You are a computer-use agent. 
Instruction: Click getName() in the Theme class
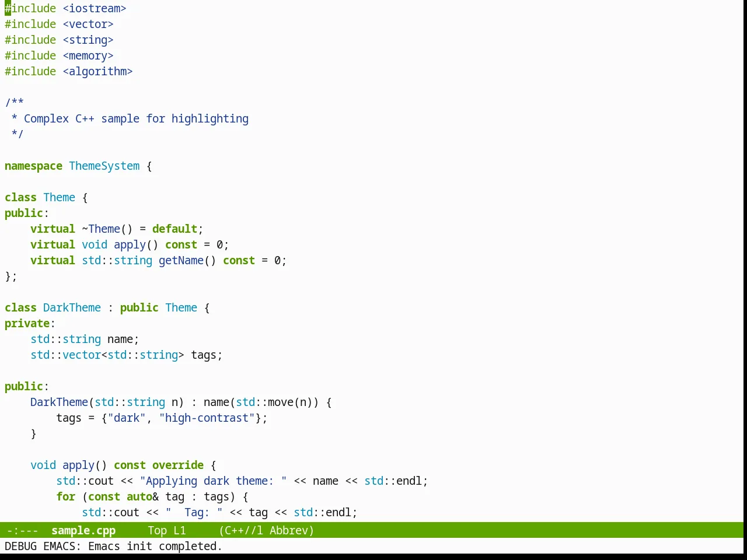(187, 260)
